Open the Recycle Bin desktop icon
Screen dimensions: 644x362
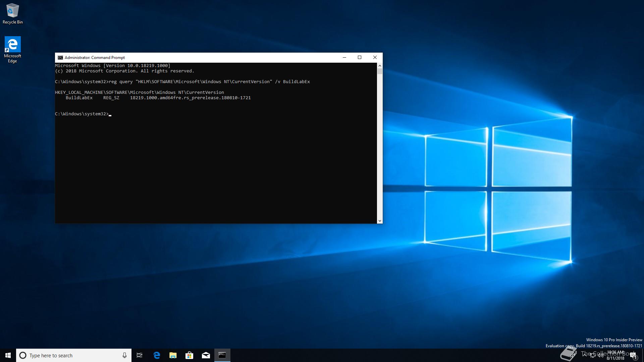tap(12, 14)
